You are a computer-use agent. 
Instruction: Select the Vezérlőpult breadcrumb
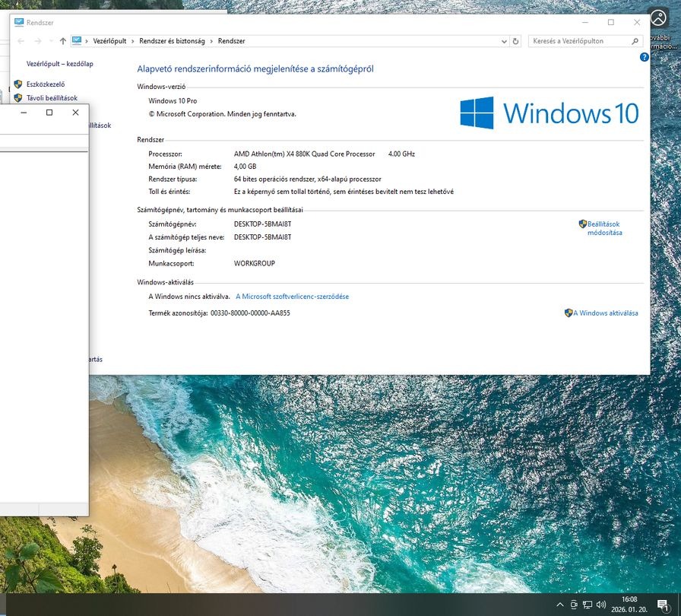(x=110, y=41)
